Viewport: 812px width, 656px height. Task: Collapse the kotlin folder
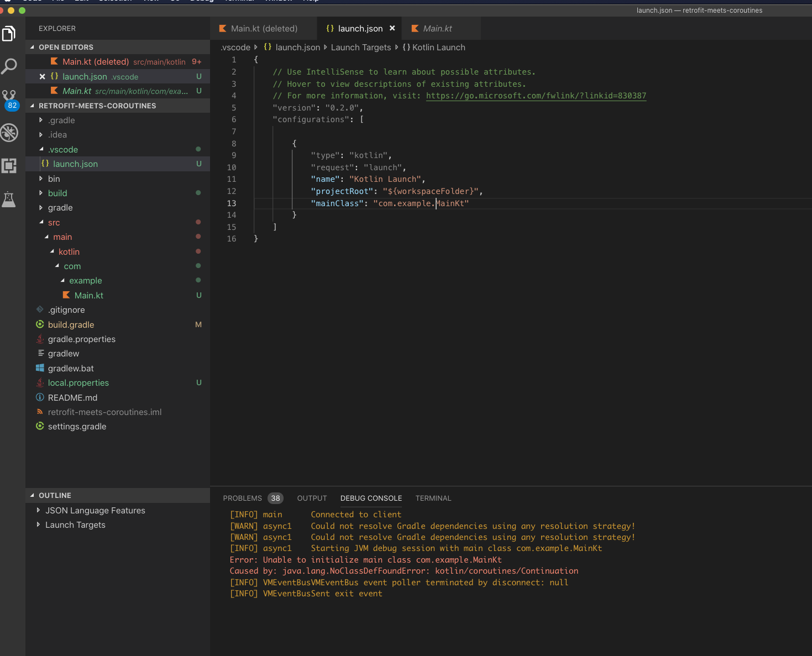pyautogui.click(x=52, y=251)
